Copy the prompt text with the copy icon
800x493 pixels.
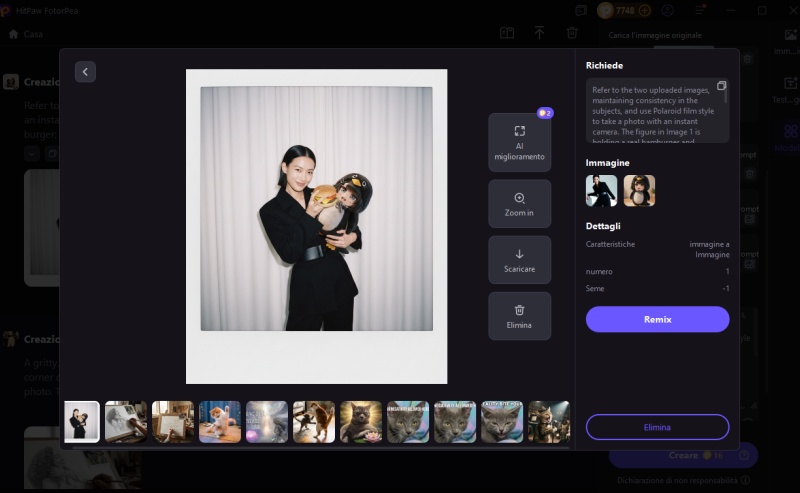[x=721, y=86]
